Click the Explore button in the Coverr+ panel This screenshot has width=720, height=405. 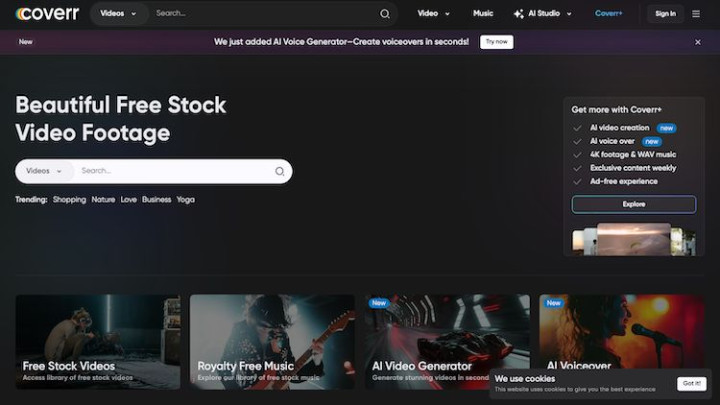[634, 204]
